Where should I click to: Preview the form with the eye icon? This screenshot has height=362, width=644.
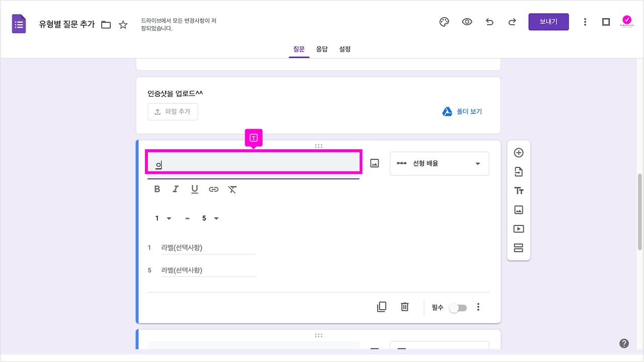(467, 22)
